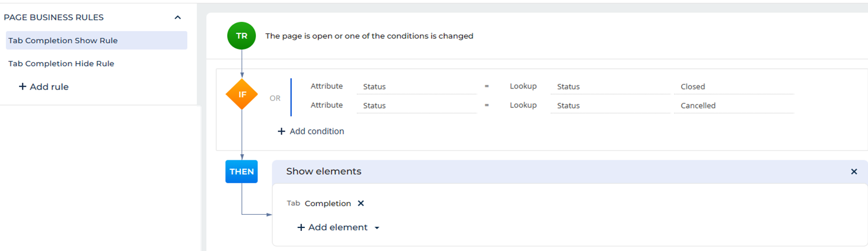Close the Show elements action
Screen dimensions: 868x251
click(x=854, y=172)
